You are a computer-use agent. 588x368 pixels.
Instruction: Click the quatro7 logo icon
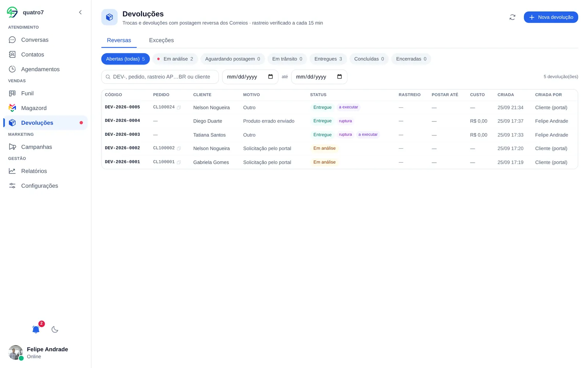(12, 12)
